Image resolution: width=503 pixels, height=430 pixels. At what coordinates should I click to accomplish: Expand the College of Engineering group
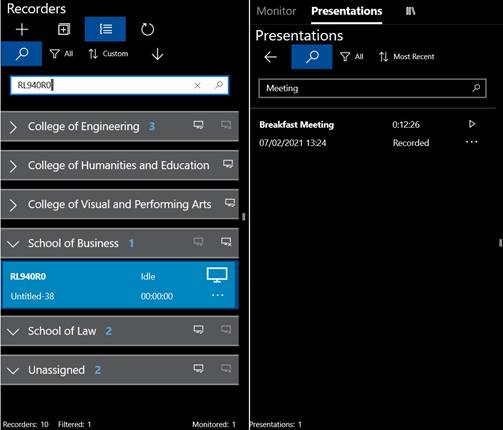click(13, 127)
